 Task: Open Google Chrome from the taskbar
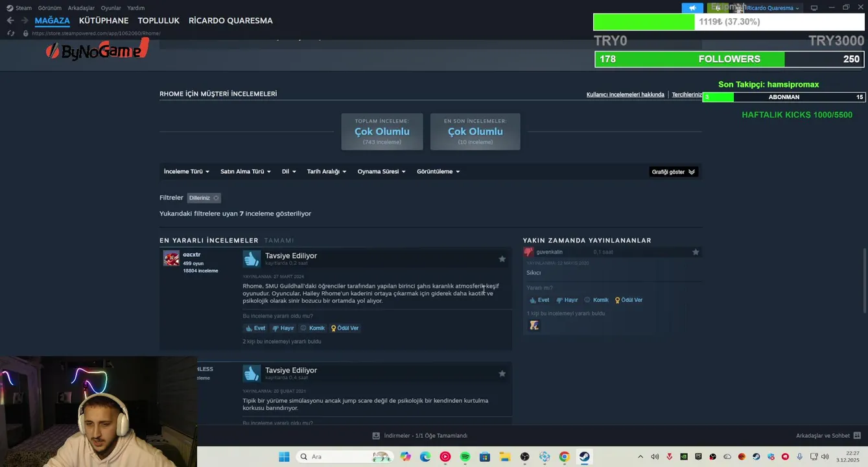tap(564, 457)
